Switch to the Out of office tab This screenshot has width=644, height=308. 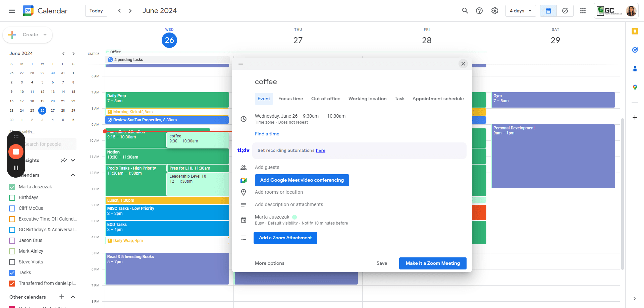(326, 99)
